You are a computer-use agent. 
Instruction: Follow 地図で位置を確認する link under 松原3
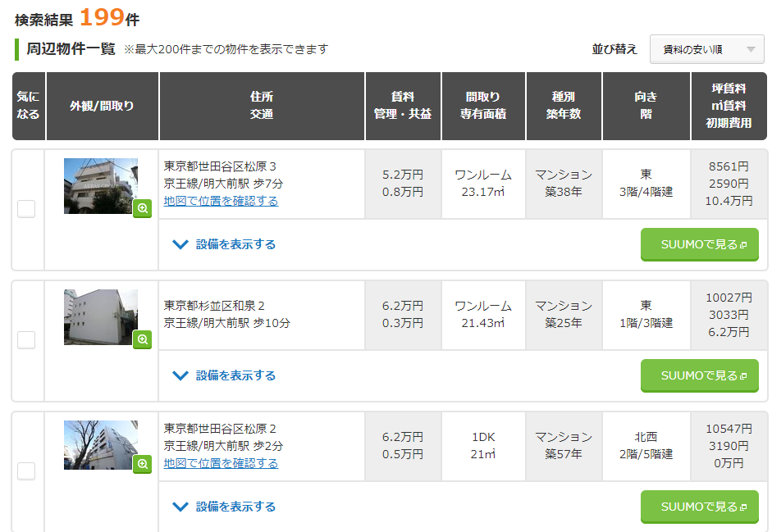coord(221,201)
